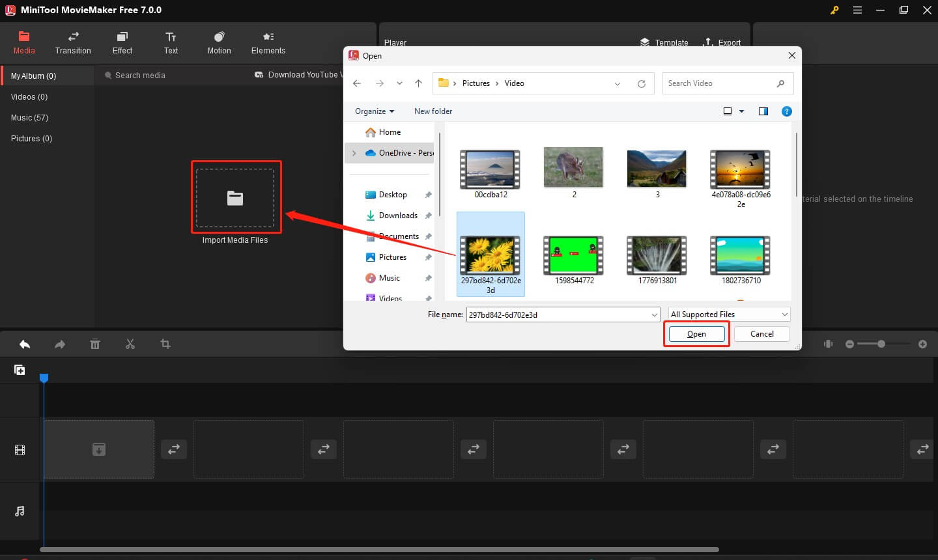Image resolution: width=938 pixels, height=560 pixels.
Task: Select the scissors split tool
Action: [x=130, y=344]
